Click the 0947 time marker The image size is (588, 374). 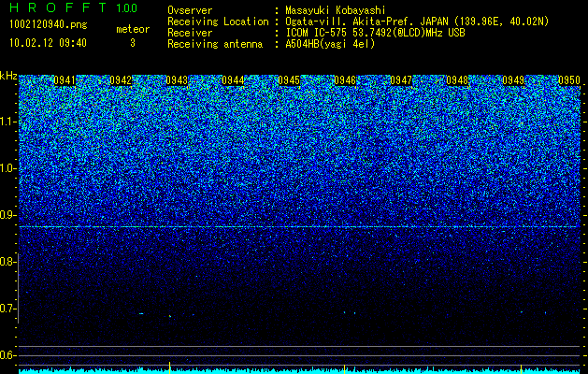(401, 80)
